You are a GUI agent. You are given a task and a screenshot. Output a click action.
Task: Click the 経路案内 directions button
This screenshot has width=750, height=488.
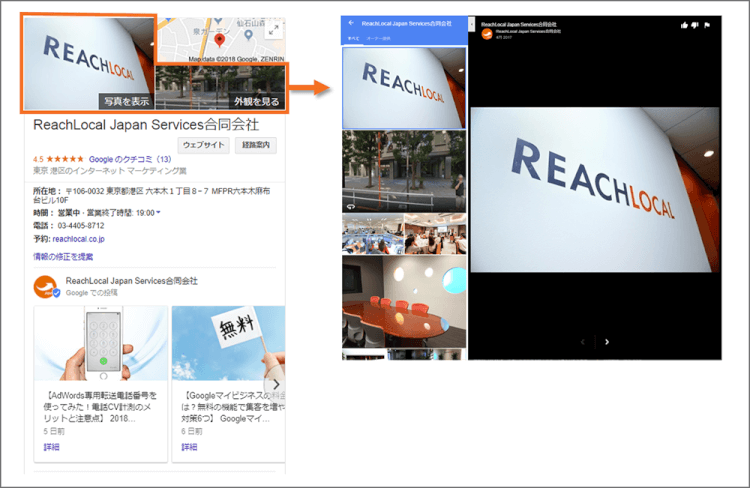click(256, 145)
